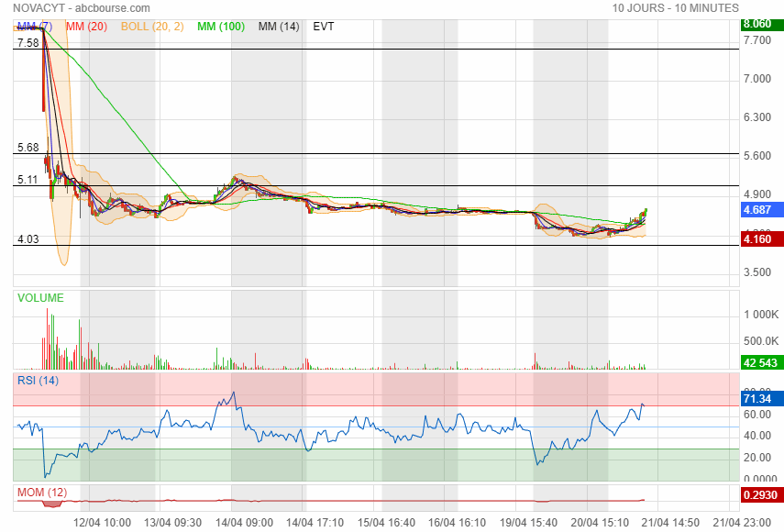Click the 40.00 RSI axis value
The width and height of the screenshot is (784, 532).
click(x=757, y=436)
